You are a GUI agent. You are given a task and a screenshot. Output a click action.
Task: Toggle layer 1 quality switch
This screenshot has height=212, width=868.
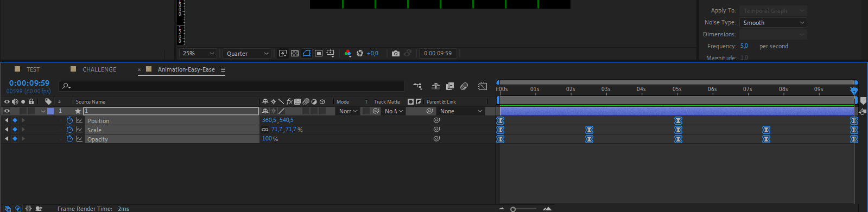click(x=281, y=111)
